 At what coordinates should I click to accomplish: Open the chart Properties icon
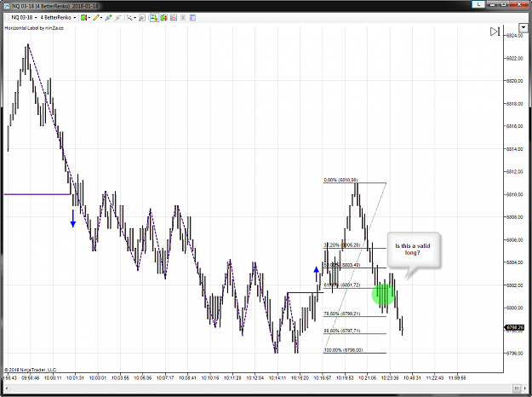[x=192, y=18]
